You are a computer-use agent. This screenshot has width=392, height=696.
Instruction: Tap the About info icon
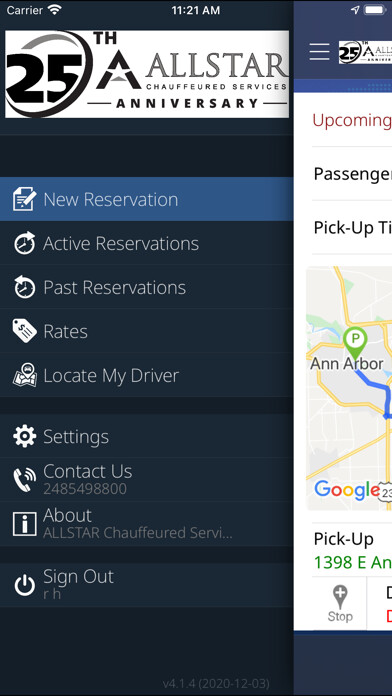click(x=25, y=524)
